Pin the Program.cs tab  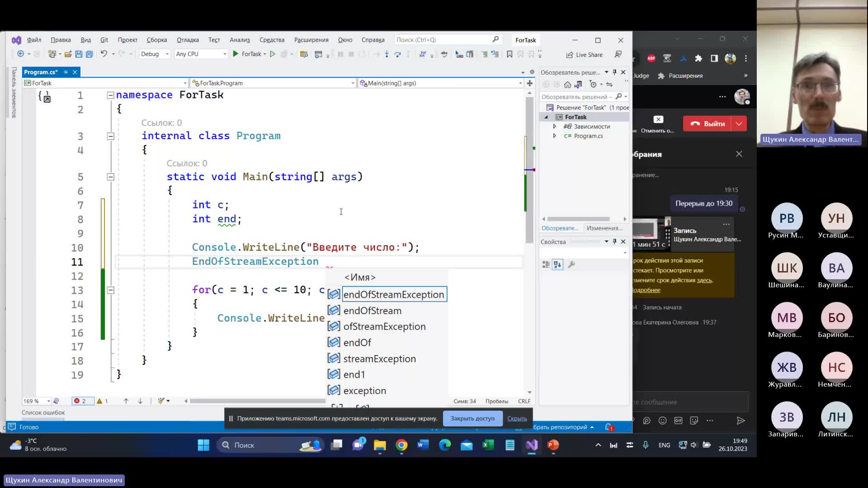click(x=66, y=72)
